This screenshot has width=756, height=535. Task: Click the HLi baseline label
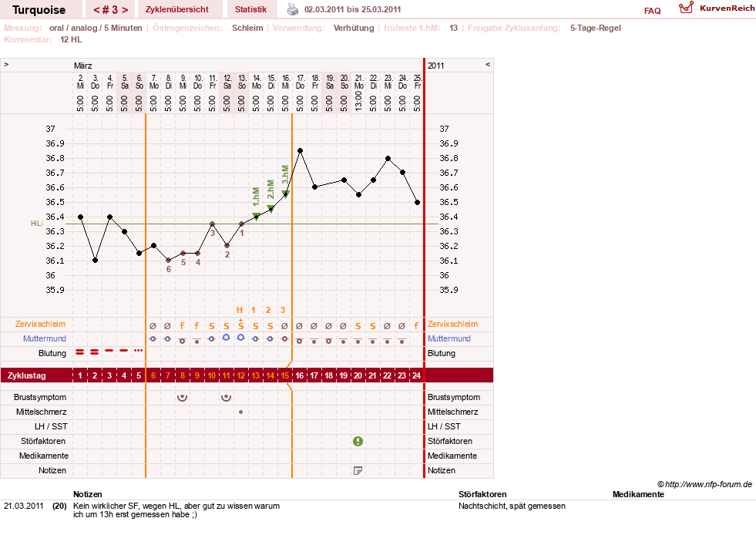click(37, 224)
